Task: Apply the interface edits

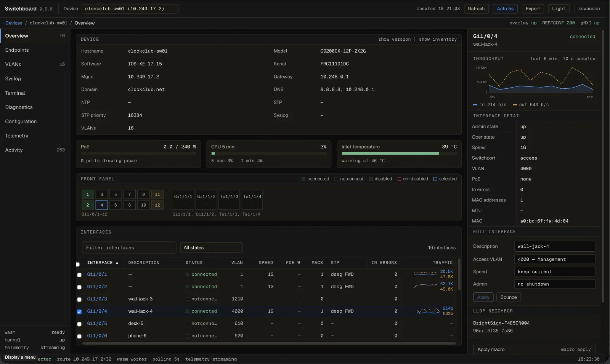Action: tap(483, 297)
